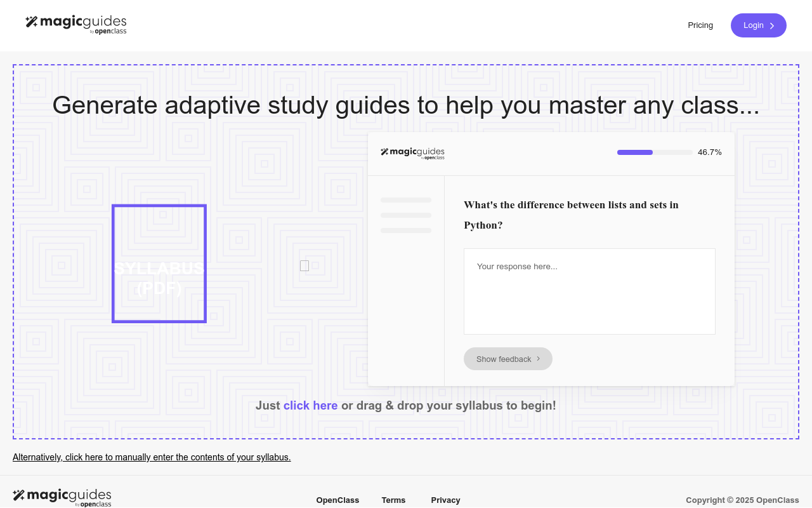The image size is (812, 508).
Task: Click the chevron on the Show feedback button
Action: [x=539, y=359]
